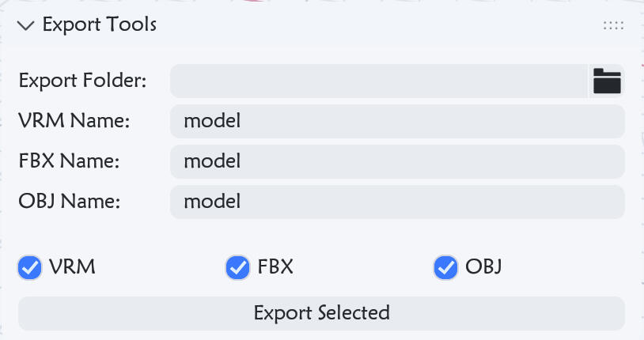Select the FBX Name text field
This screenshot has height=340, width=644.
[397, 161]
